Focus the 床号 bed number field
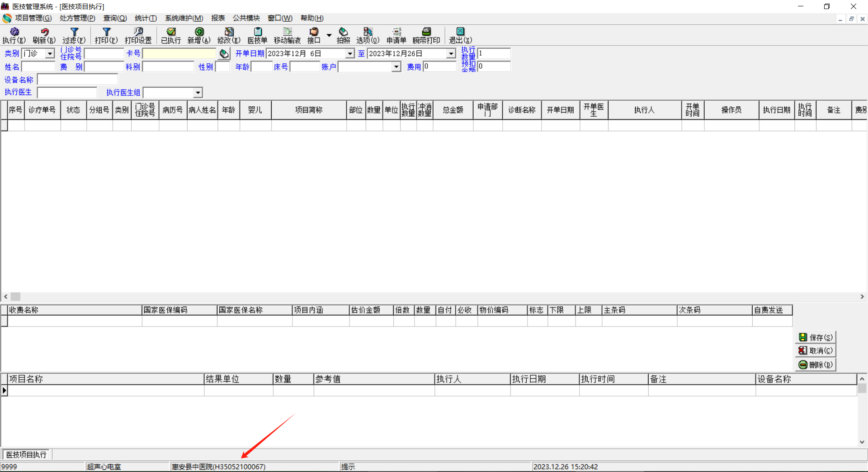 coord(305,67)
